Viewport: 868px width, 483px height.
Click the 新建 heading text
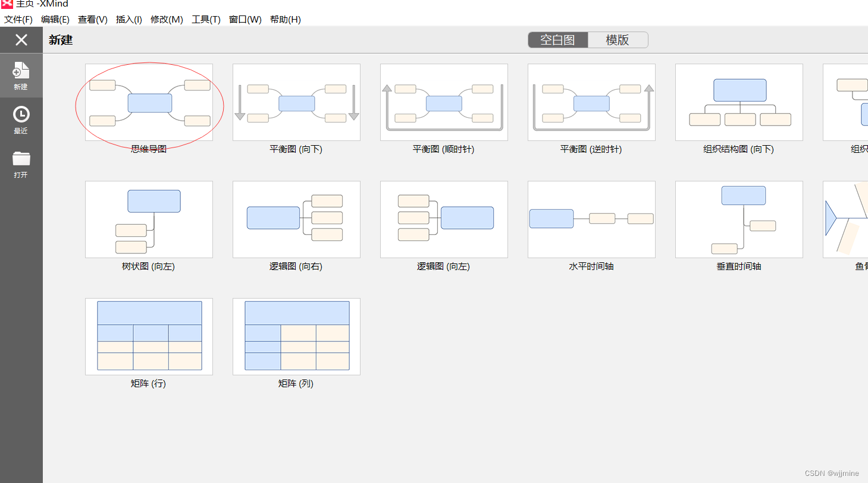coord(61,40)
